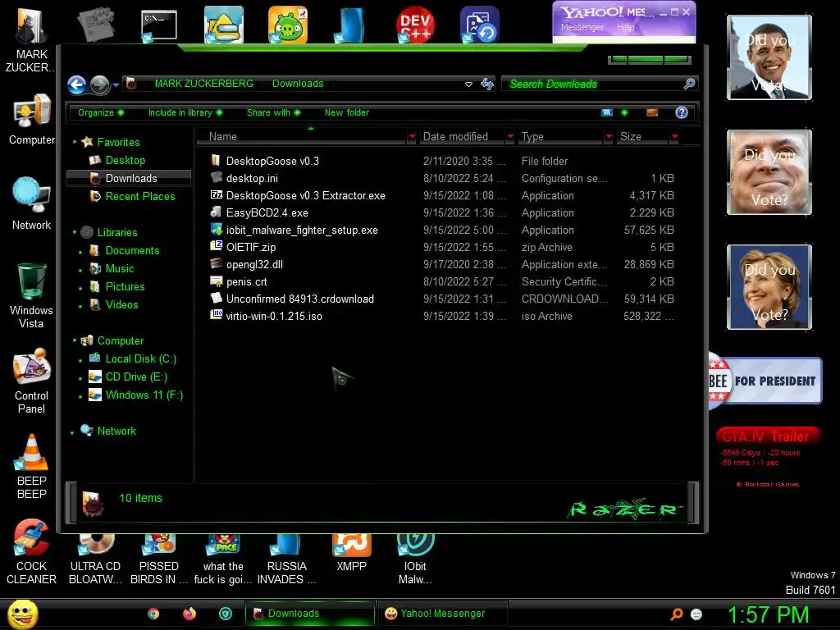Toggle the preview pane icon
The image size is (840, 630).
(652, 112)
